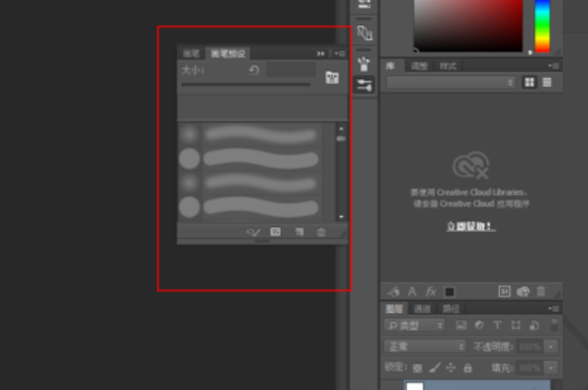Switch to the Styles (样式) tab

pyautogui.click(x=448, y=66)
